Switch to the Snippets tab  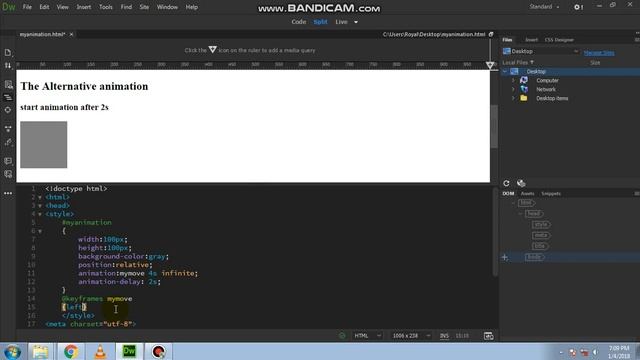pyautogui.click(x=551, y=193)
